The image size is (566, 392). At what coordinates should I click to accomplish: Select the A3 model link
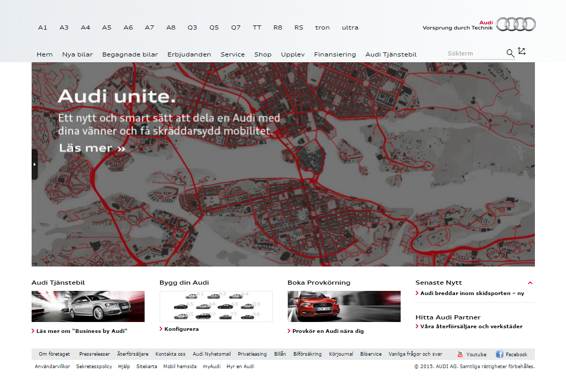pos(64,27)
